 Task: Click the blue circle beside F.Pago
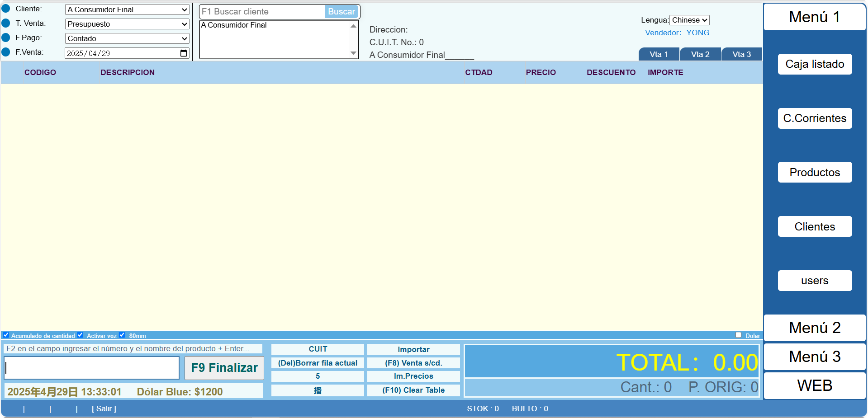pos(6,38)
